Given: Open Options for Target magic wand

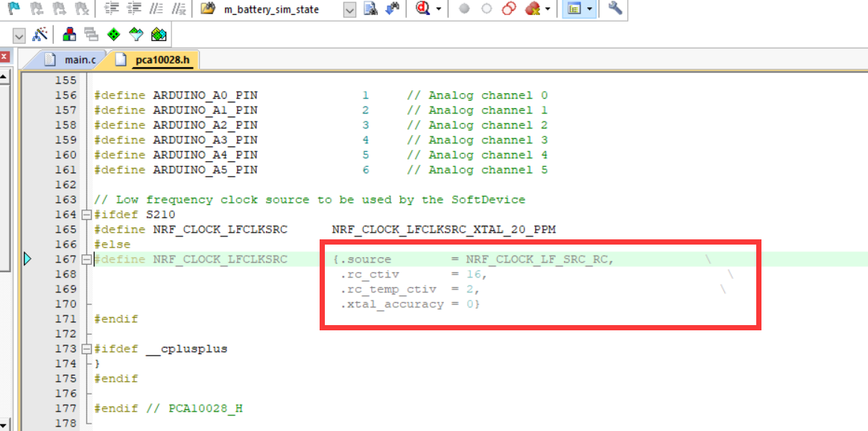Looking at the screenshot, I should click(x=41, y=34).
